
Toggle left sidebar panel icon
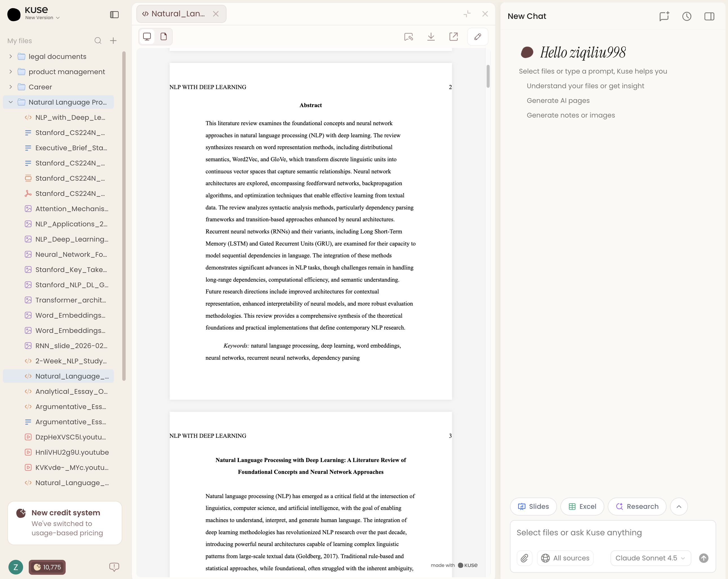114,15
